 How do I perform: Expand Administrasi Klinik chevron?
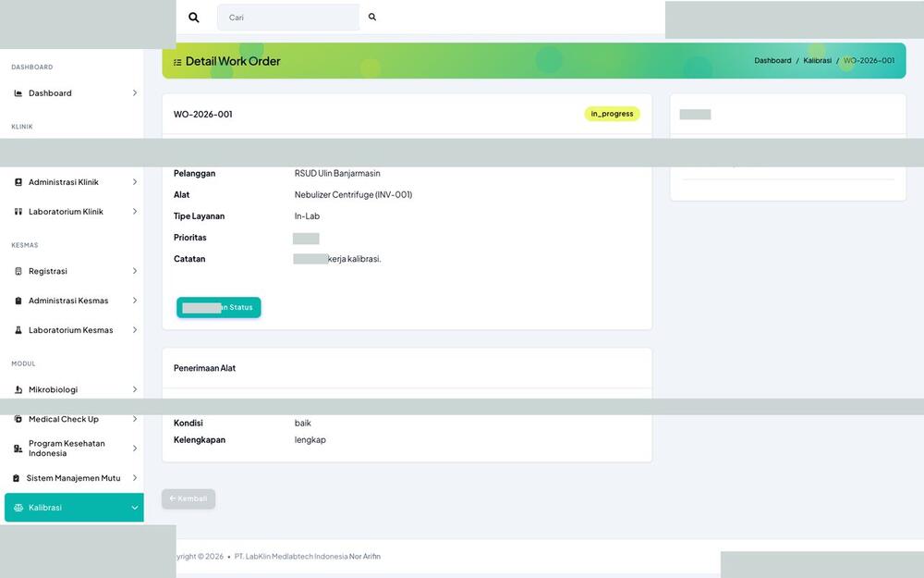tap(135, 182)
